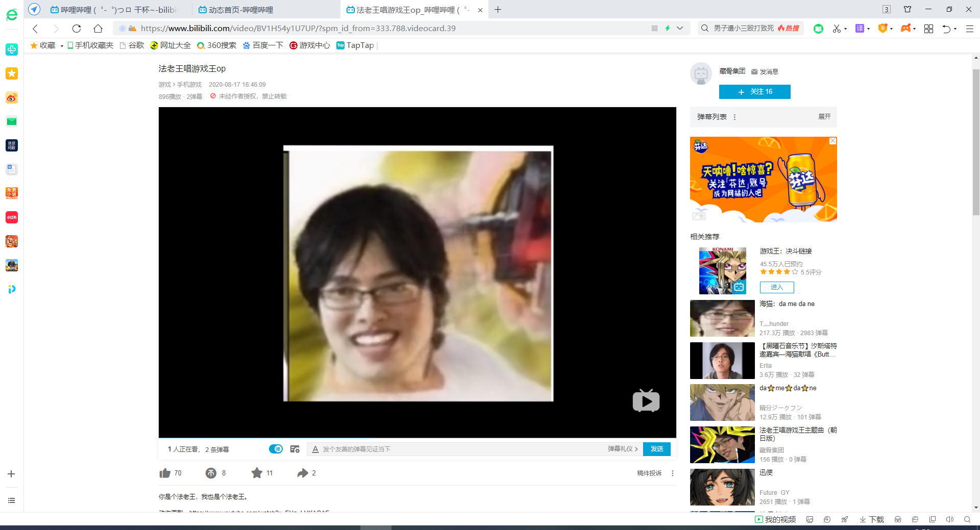The image size is (980, 530).
Task: Open the TapTap bookmark
Action: tap(355, 45)
